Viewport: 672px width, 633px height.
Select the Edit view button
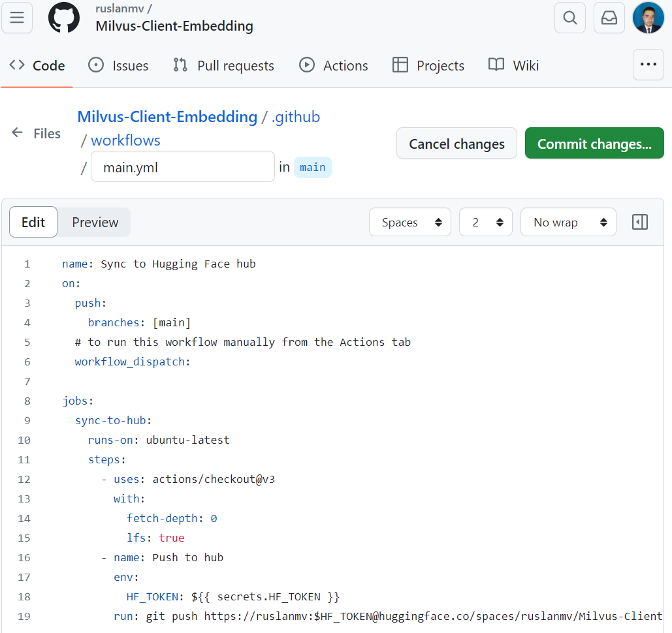[x=33, y=223]
